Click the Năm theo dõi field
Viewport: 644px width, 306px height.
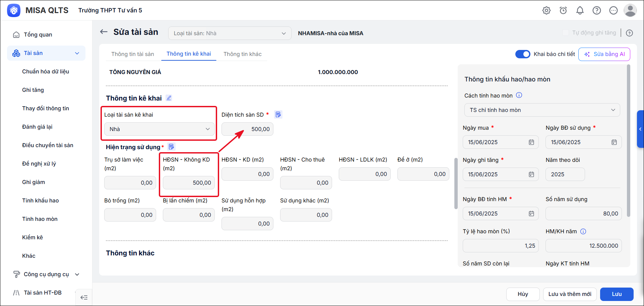click(x=565, y=174)
